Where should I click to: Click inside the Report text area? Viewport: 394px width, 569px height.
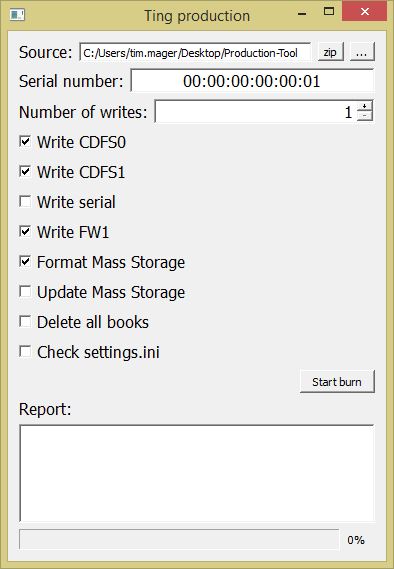click(x=197, y=473)
